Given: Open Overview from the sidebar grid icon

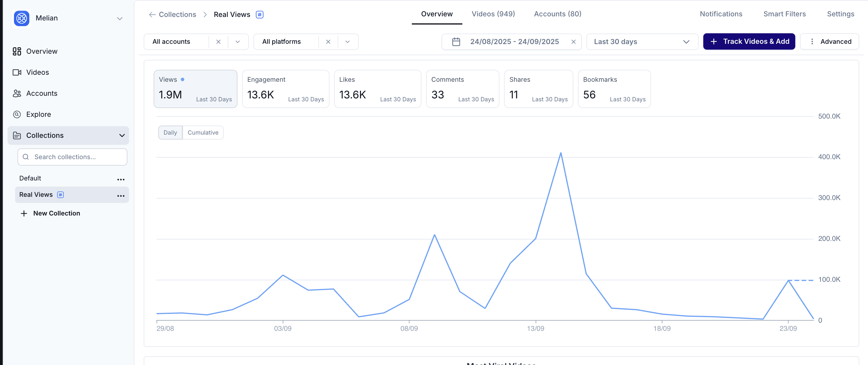Looking at the screenshot, I should pyautogui.click(x=17, y=51).
